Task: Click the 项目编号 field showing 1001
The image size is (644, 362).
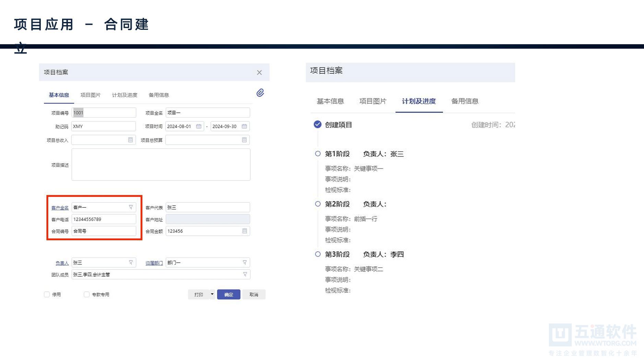Action: (x=104, y=112)
